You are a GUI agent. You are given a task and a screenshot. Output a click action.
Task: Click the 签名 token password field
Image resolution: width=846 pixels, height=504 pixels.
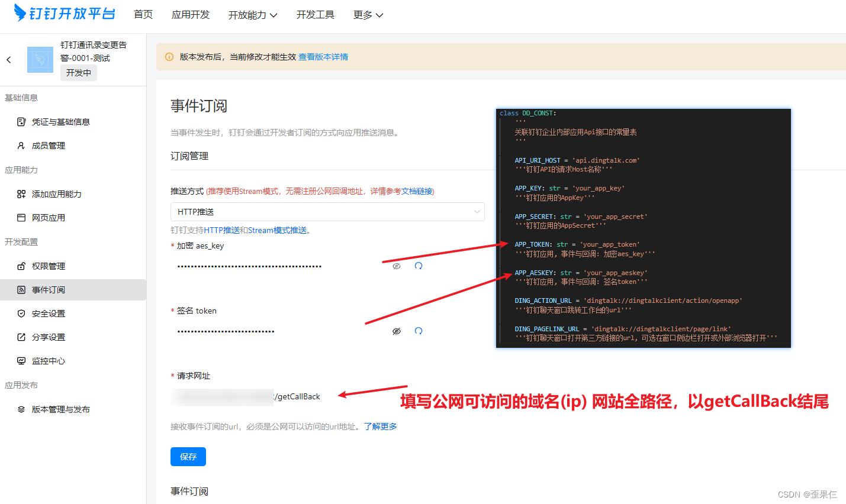(x=278, y=331)
